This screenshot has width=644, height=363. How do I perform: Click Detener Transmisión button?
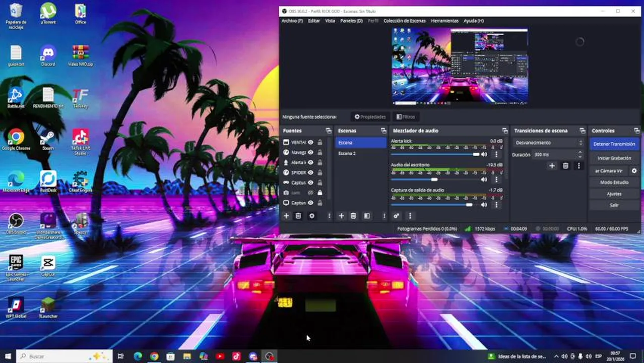[x=614, y=144]
